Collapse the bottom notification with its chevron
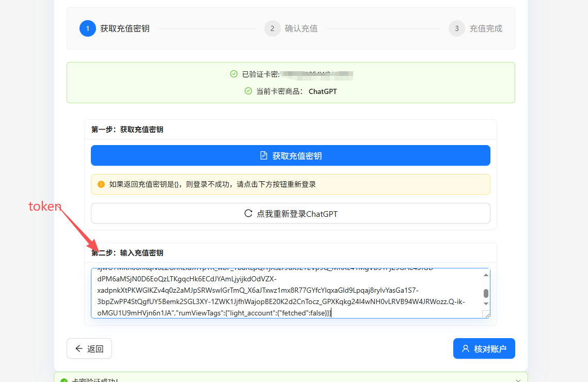Screen dimensions: 588x382 [x=518, y=380]
